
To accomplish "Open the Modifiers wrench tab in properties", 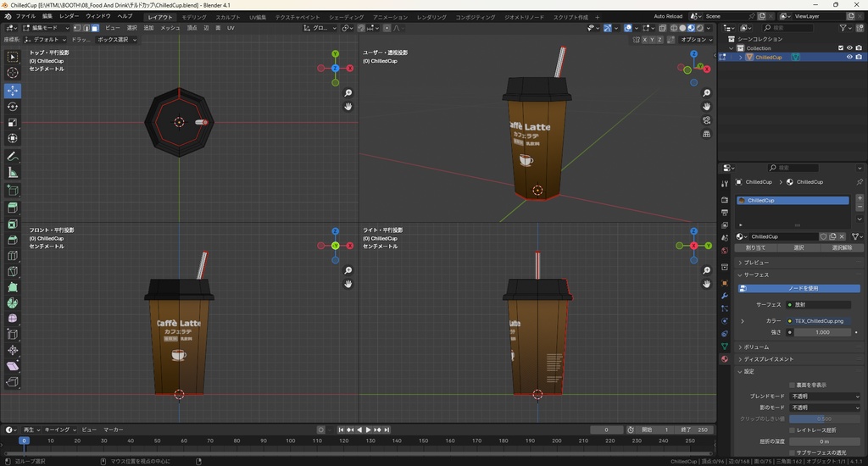I will coord(725,296).
